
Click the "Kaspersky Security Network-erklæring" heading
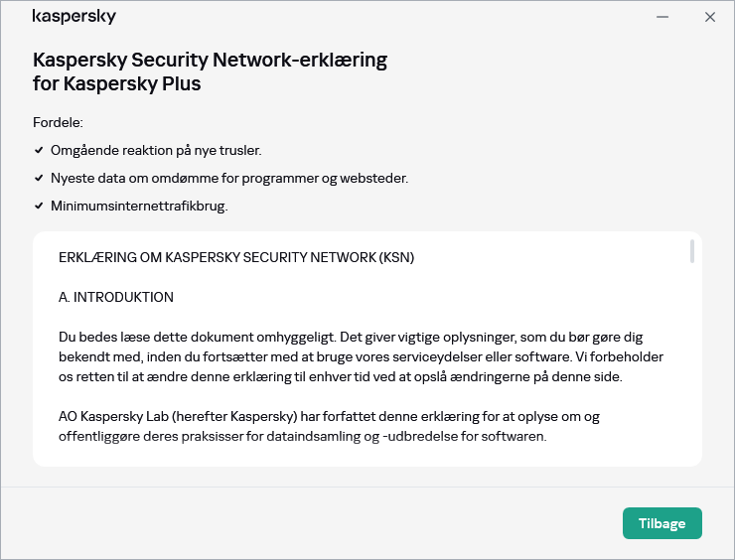pos(210,60)
